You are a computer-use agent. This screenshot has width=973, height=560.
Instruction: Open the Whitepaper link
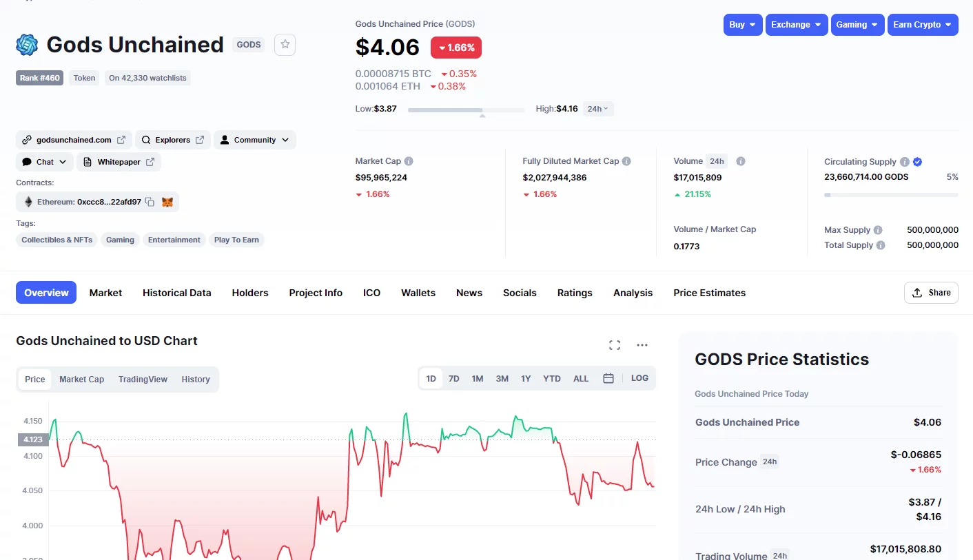tap(119, 162)
